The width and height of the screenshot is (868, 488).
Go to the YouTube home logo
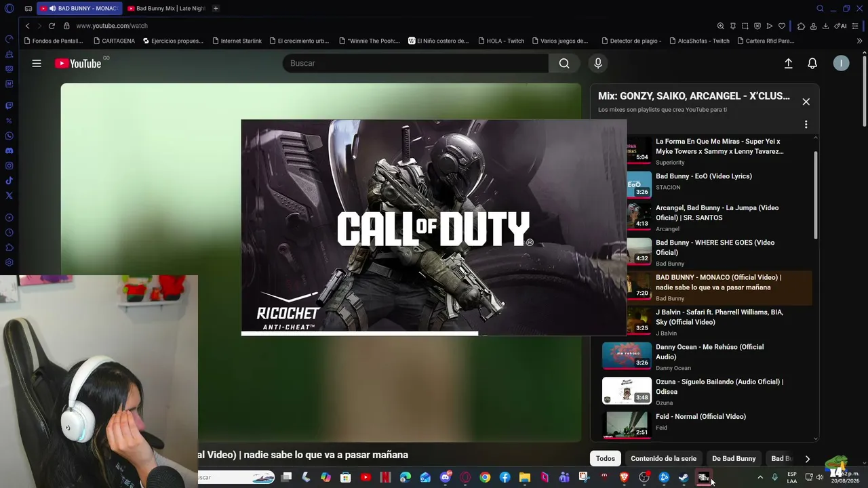pyautogui.click(x=78, y=63)
